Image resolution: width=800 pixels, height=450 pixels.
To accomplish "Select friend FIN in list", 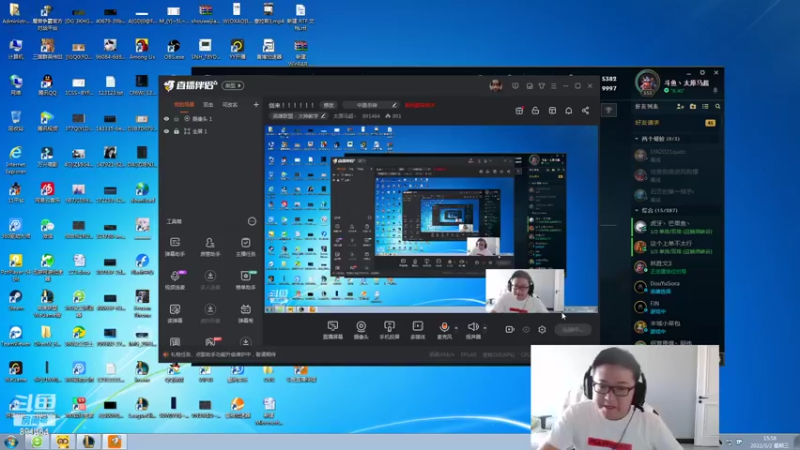I will coord(675,307).
